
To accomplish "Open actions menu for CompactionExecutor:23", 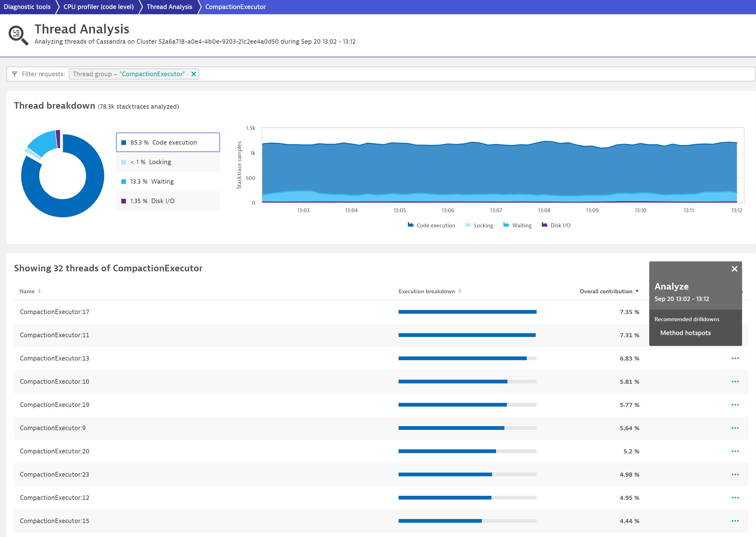I will [735, 474].
